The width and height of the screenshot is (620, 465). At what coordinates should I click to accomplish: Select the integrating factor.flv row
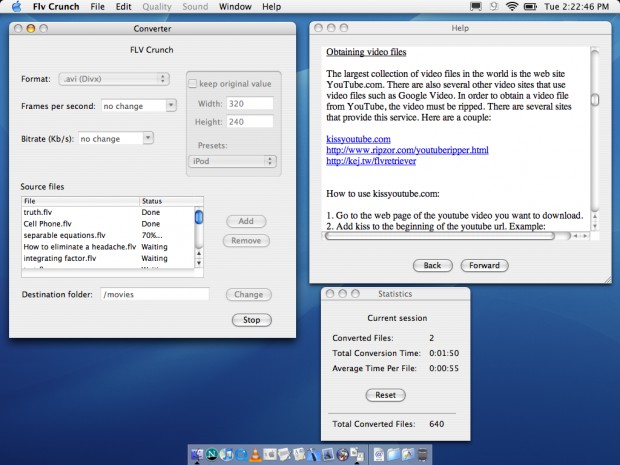108,258
